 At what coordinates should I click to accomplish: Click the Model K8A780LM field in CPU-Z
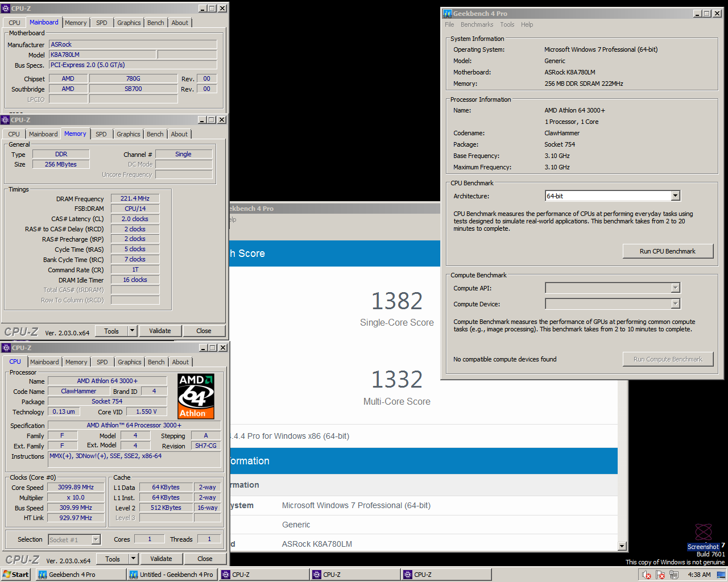coord(102,55)
